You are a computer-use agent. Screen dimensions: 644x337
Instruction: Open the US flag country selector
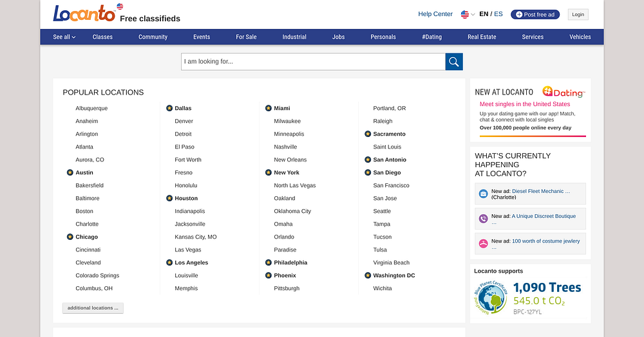(468, 14)
